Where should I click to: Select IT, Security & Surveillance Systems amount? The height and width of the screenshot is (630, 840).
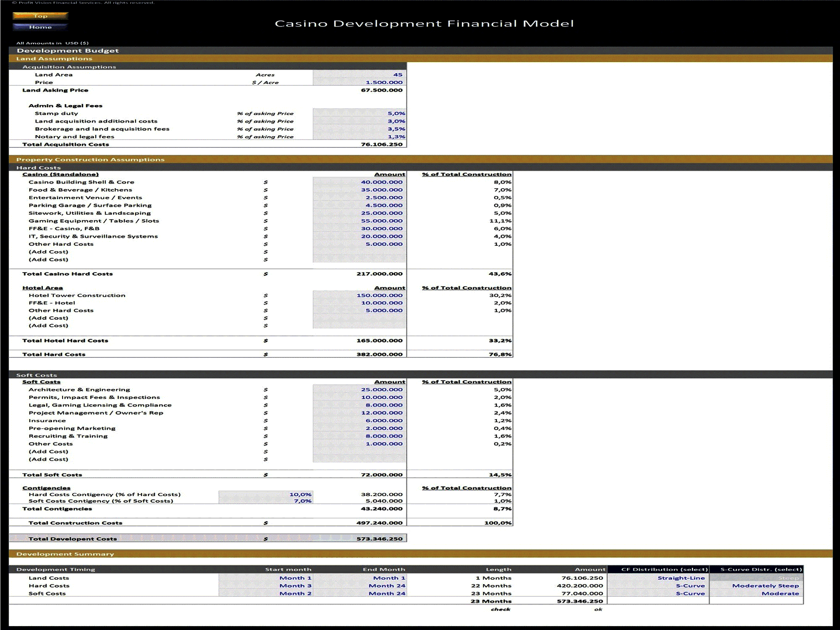(x=359, y=236)
